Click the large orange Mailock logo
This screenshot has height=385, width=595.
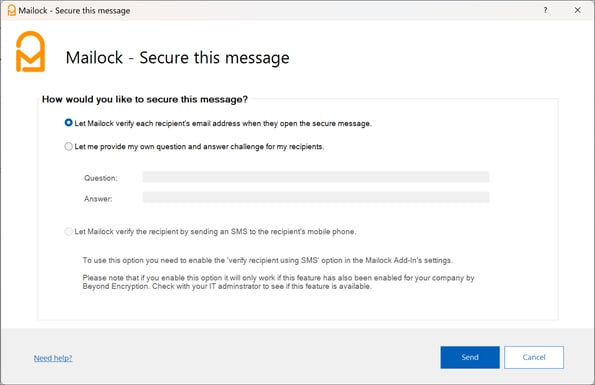click(30, 52)
